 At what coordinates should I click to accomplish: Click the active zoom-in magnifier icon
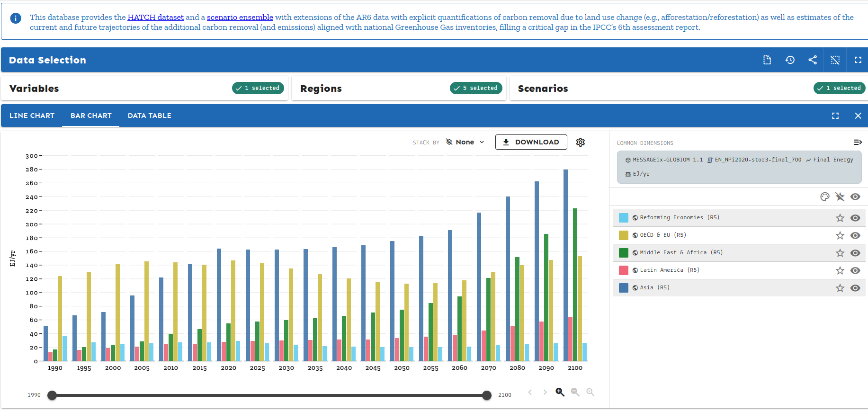point(560,392)
